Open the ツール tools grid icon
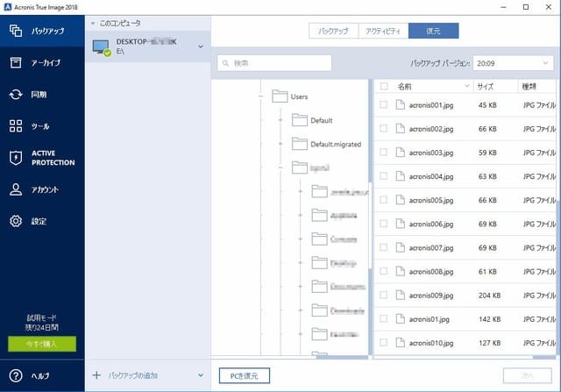This screenshot has height=392, width=561. [x=15, y=126]
